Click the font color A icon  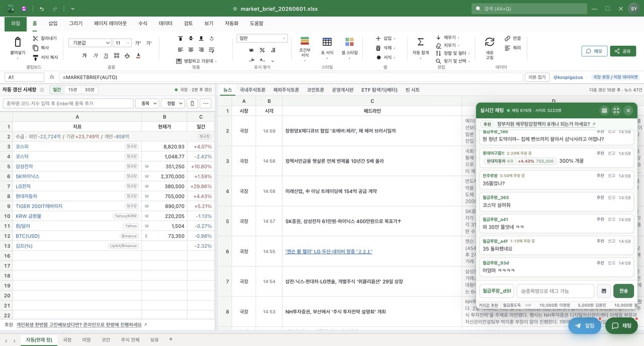[x=138, y=55]
